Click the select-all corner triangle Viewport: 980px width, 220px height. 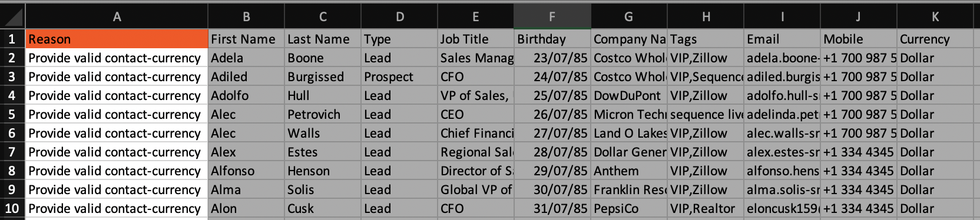pyautogui.click(x=12, y=16)
